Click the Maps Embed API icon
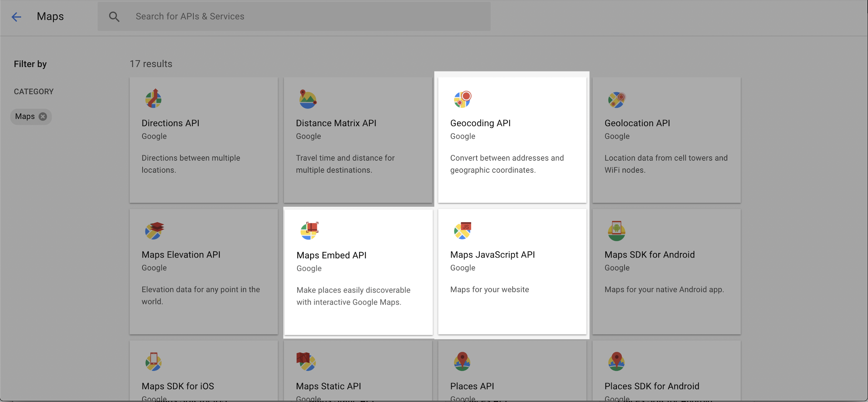The width and height of the screenshot is (868, 402). point(309,231)
